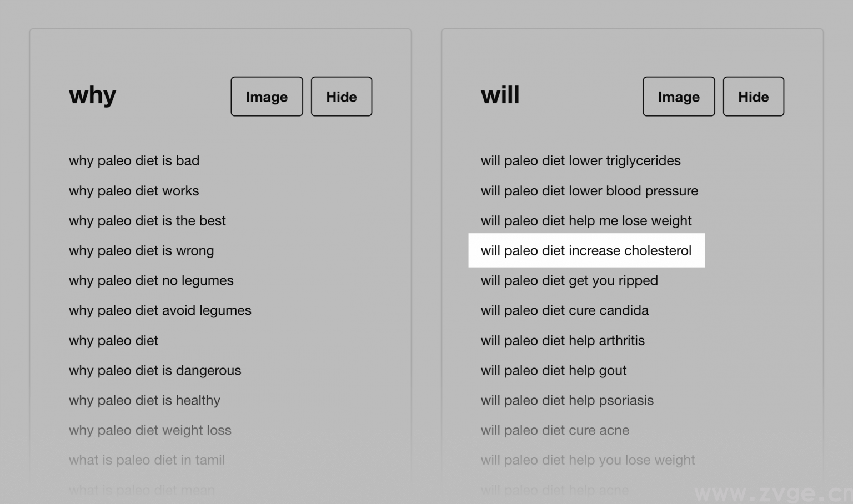Image resolution: width=853 pixels, height=504 pixels.
Task: Open 'why paleo diet is healthy'
Action: click(x=144, y=401)
